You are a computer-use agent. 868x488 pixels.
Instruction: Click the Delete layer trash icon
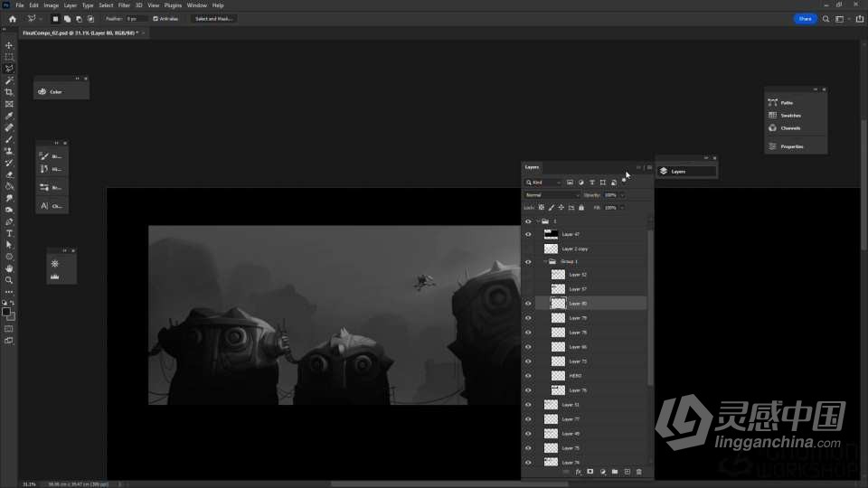click(639, 472)
